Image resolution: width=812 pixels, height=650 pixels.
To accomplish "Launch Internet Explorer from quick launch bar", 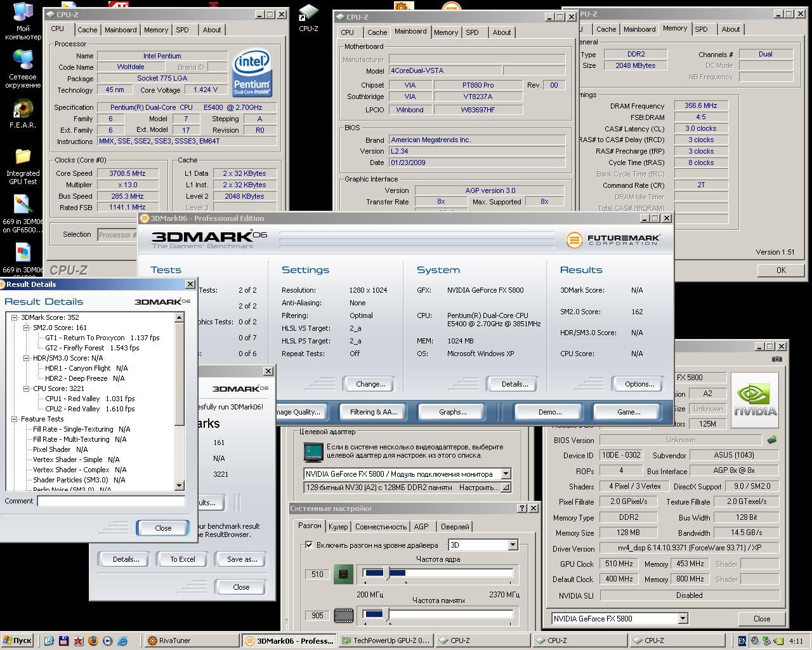I will click(122, 641).
